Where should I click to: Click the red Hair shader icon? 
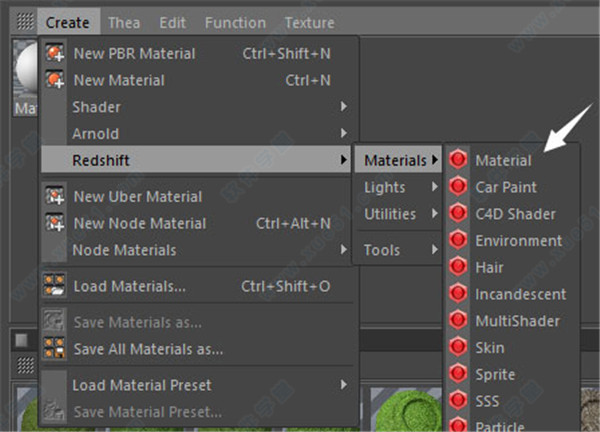point(458,268)
